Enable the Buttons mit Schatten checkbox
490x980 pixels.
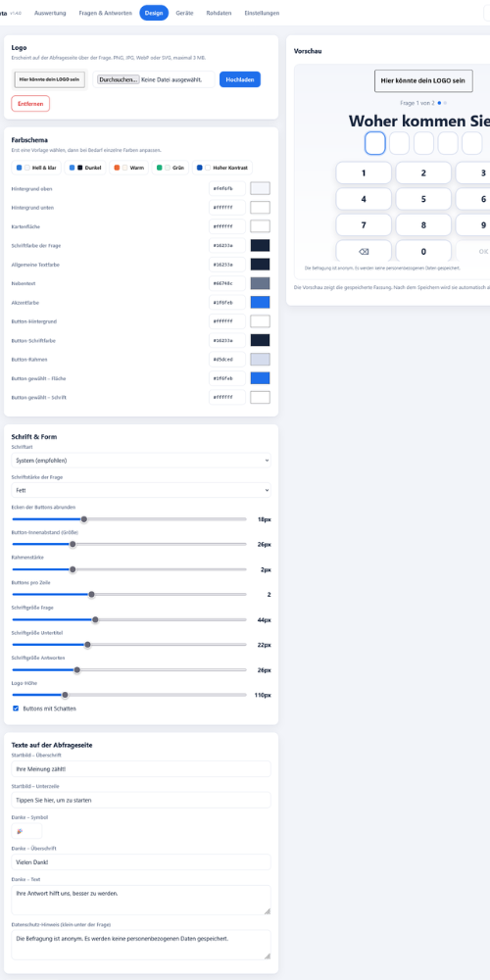(17, 709)
